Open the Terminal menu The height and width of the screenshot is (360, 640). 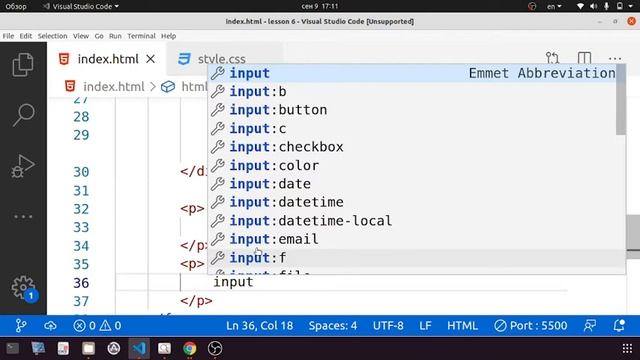(x=141, y=36)
